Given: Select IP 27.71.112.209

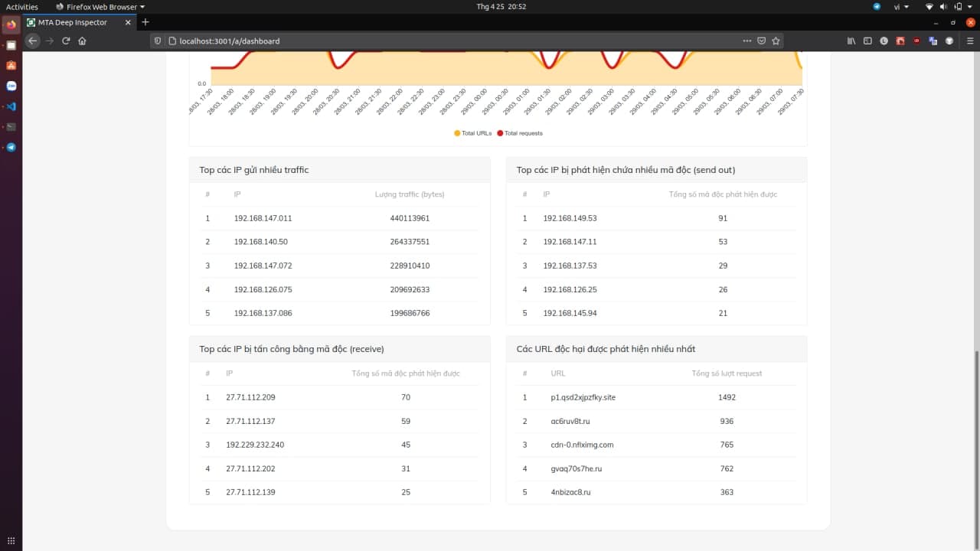Looking at the screenshot, I should [x=250, y=397].
